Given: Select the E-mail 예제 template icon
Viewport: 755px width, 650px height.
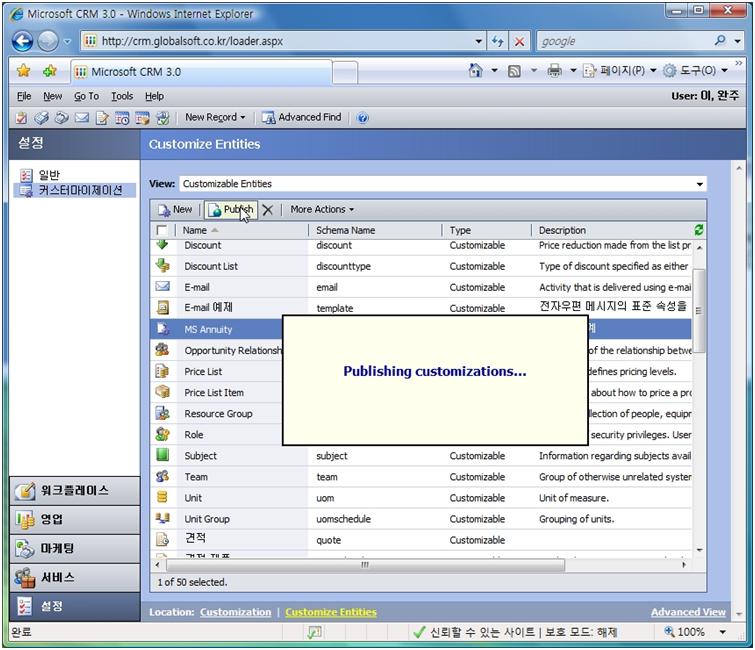Looking at the screenshot, I should (163, 307).
